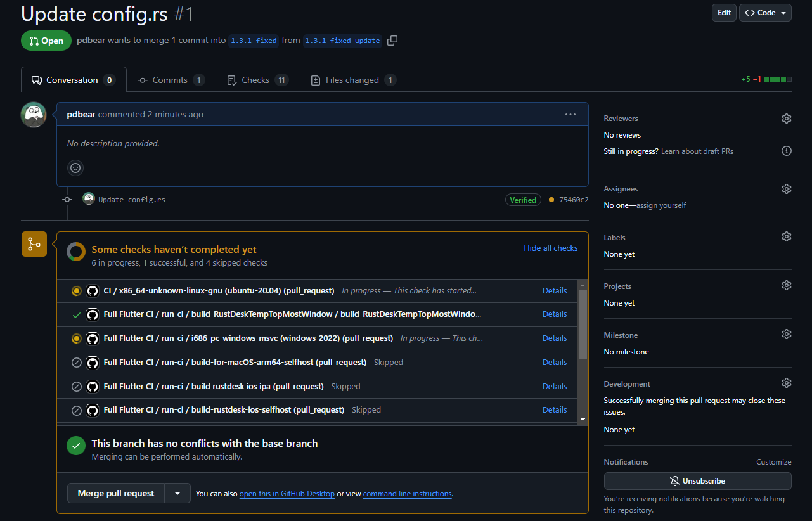
Task: Open the Reviewers settings gear
Action: coord(787,119)
